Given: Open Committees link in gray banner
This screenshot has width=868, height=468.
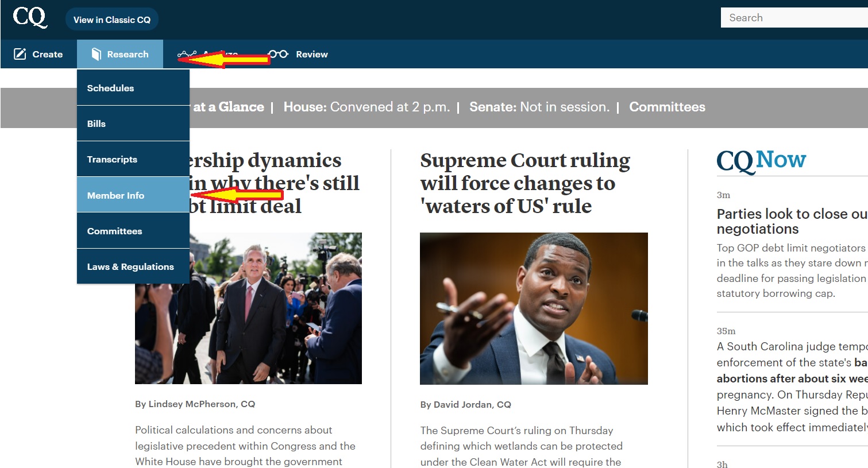Looking at the screenshot, I should [x=667, y=107].
